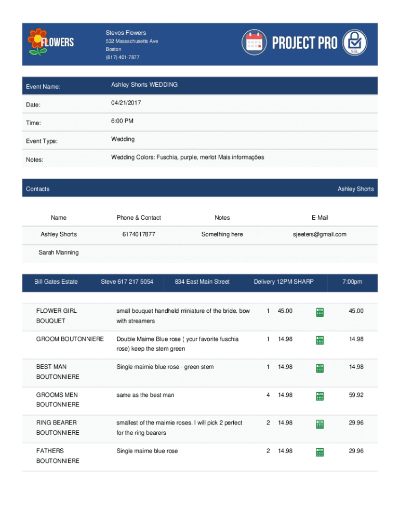Click the 7:00pm time in venue bar
Screen dimensions: 400x532
coord(352,282)
